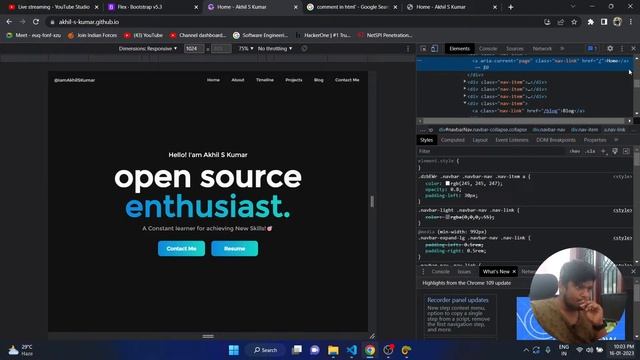Bookmark this page with the star icon
640x360 pixels.
(574, 22)
